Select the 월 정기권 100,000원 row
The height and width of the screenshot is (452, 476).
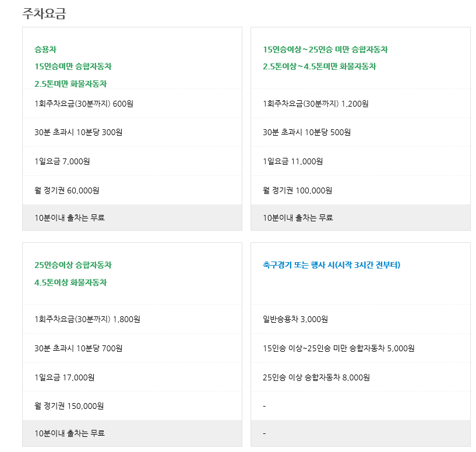(297, 190)
